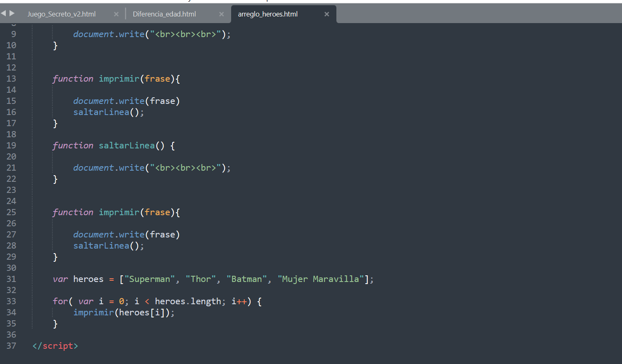Switch to the Diferencia_edad.html tab
The height and width of the screenshot is (364, 622).
point(164,14)
